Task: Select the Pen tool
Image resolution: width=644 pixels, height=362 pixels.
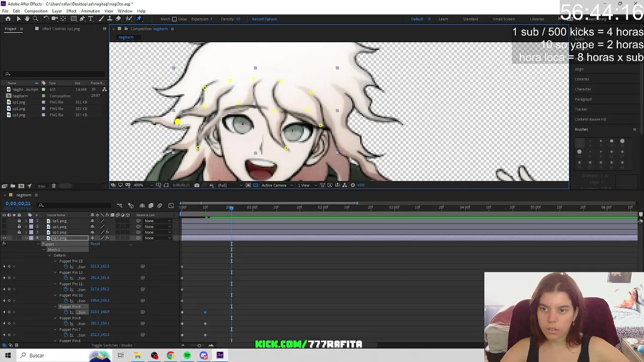Action: pyautogui.click(x=82, y=19)
